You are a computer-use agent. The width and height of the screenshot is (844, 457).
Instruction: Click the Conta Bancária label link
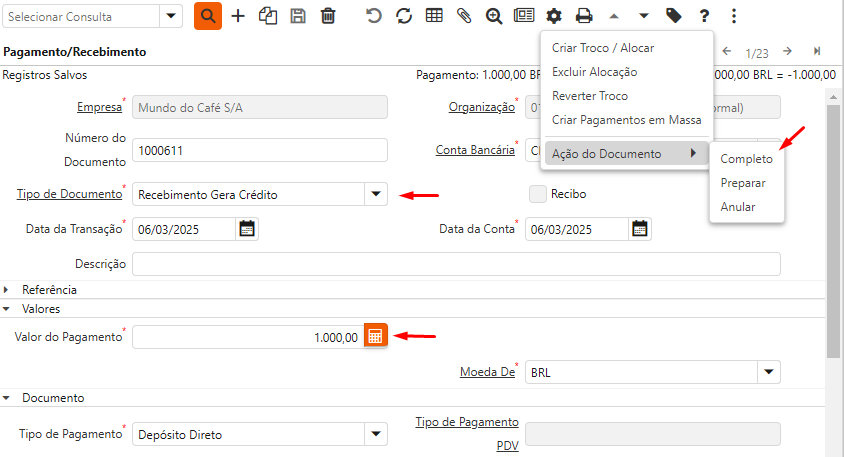(474, 150)
